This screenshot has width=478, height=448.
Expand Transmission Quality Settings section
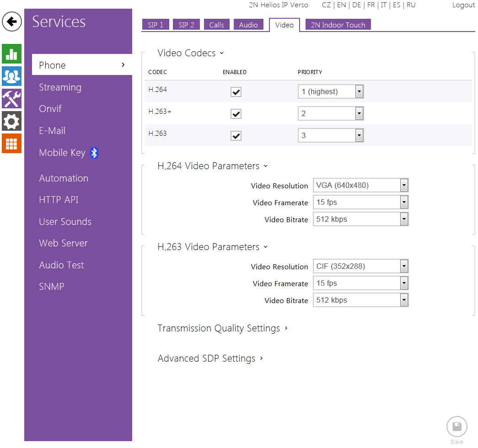[x=222, y=329]
